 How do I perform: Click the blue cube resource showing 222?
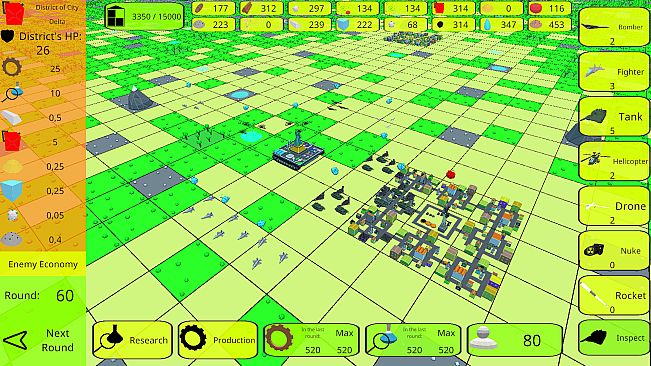point(357,25)
